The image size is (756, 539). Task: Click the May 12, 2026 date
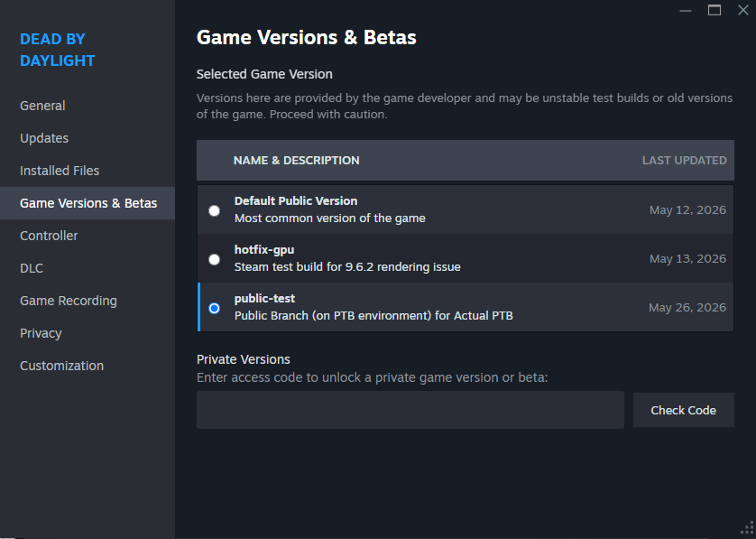point(687,209)
